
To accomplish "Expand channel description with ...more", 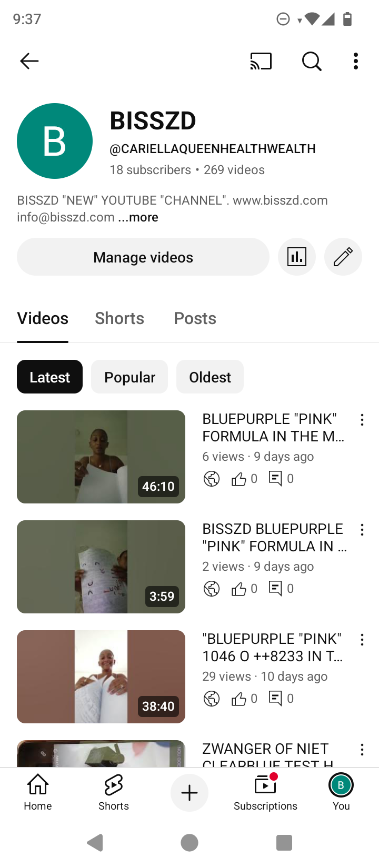I will coord(138,217).
